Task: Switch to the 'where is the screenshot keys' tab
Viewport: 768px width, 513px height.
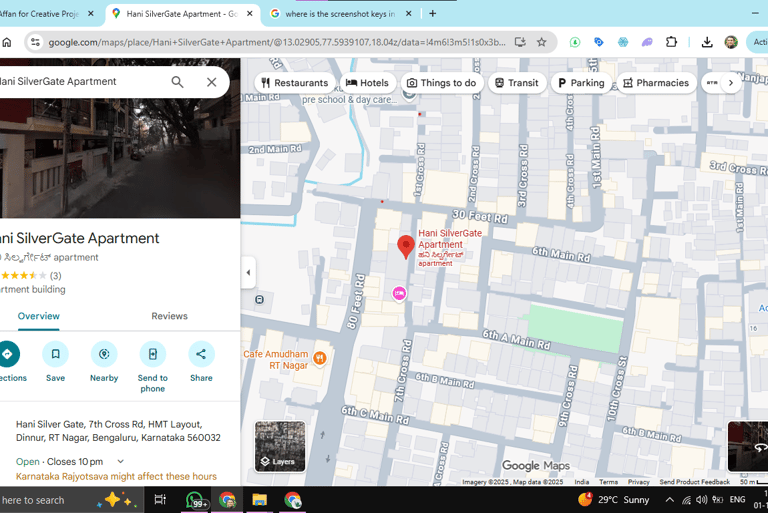Action: pos(340,14)
